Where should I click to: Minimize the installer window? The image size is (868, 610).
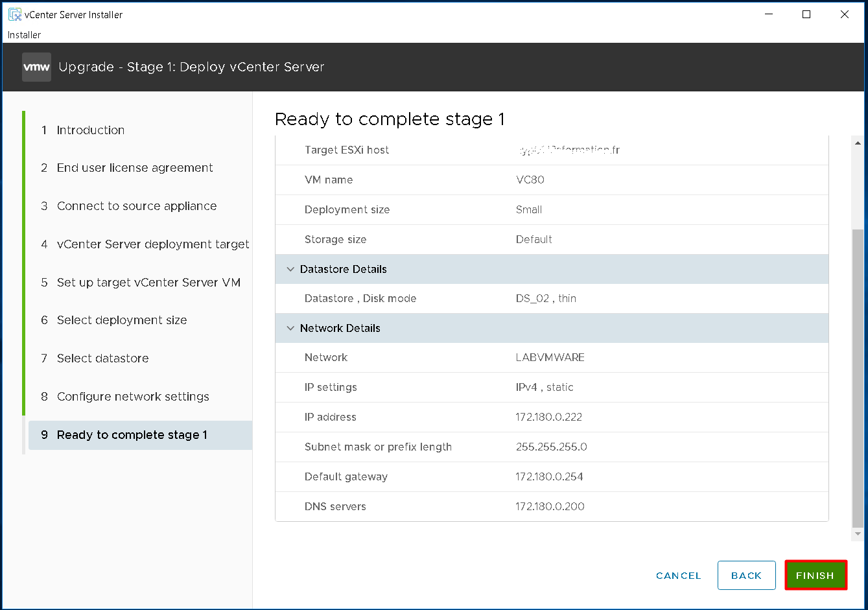[x=769, y=14]
